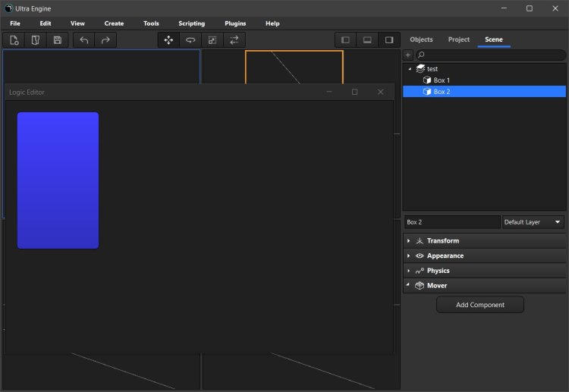Viewport: 569px width, 392px height.
Task: Switch to the Project tab
Action: point(458,39)
